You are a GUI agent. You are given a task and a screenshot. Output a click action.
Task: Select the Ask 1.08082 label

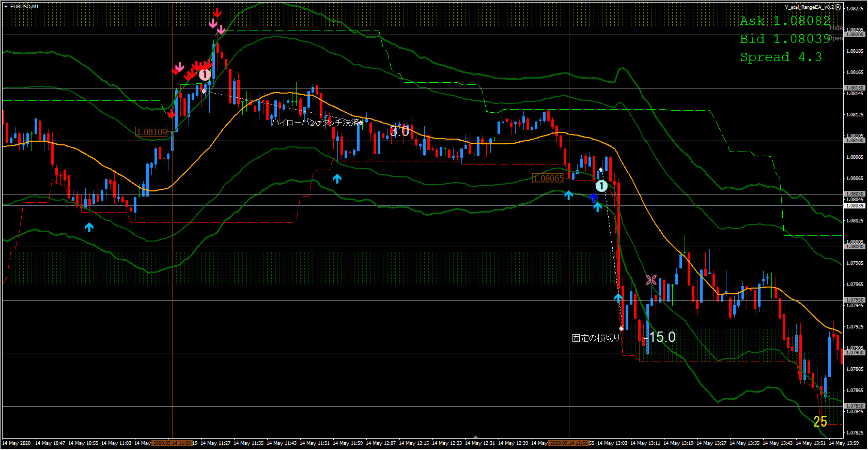[785, 21]
